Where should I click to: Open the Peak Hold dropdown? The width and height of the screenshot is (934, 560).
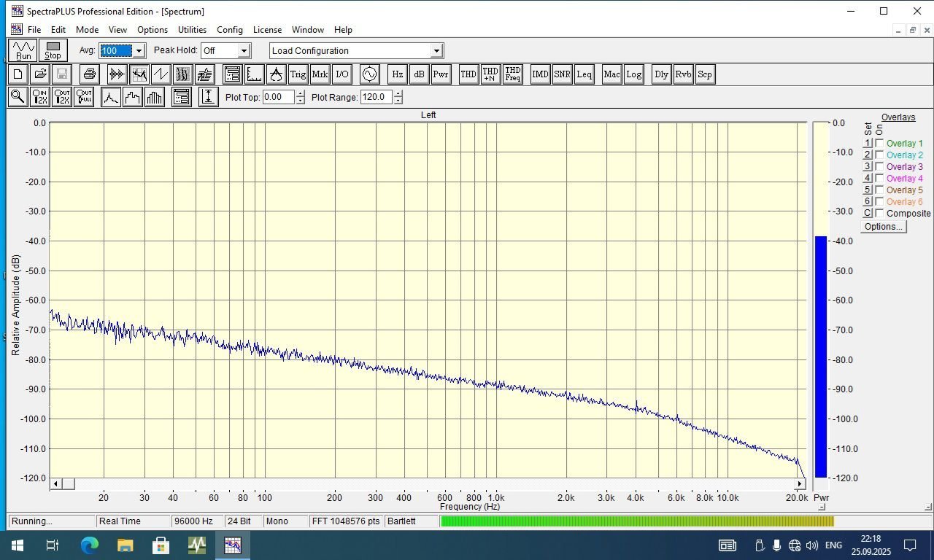(244, 51)
